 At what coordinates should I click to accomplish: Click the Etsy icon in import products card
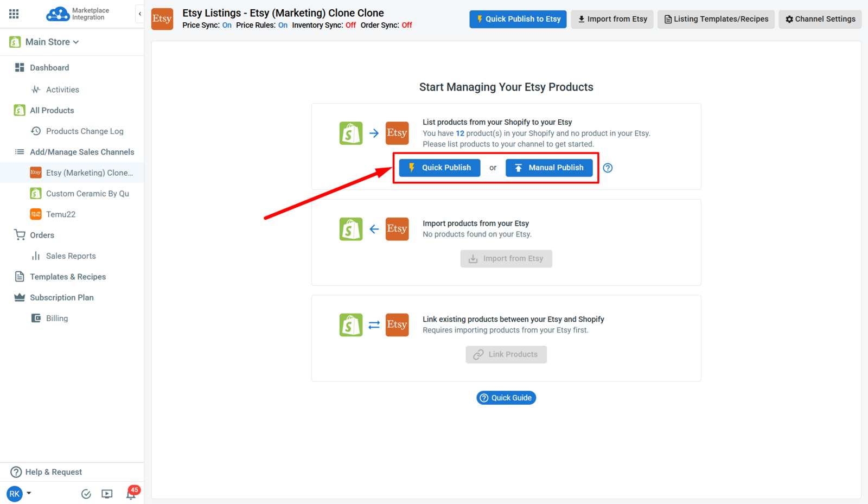pyautogui.click(x=397, y=229)
